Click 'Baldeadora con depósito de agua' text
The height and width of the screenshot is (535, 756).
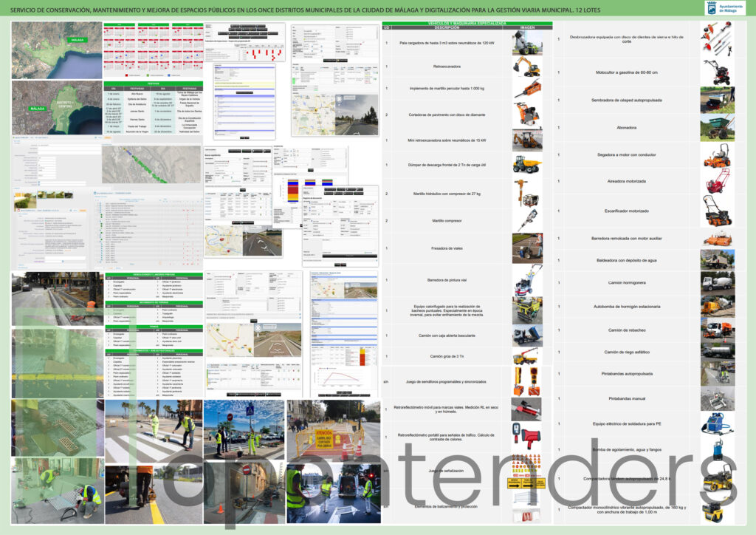point(626,260)
